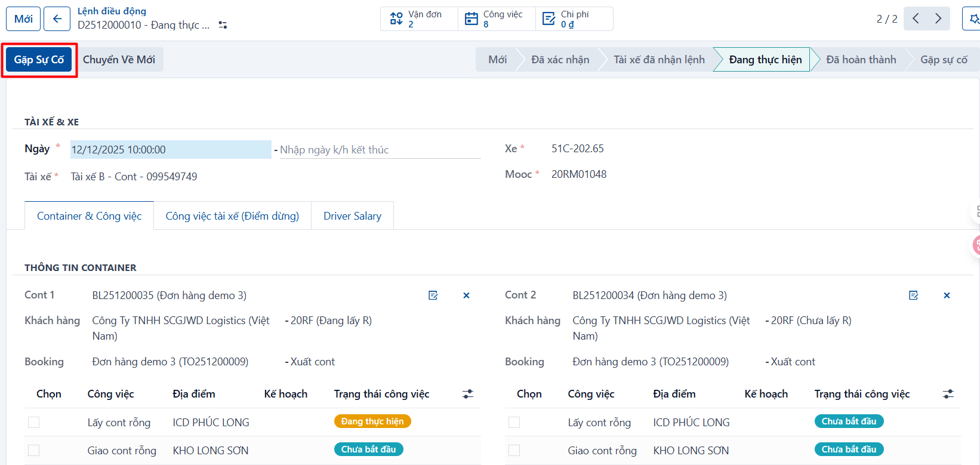Click Cont 1 Công việc column header
This screenshot has width=980, height=465.
(110, 394)
